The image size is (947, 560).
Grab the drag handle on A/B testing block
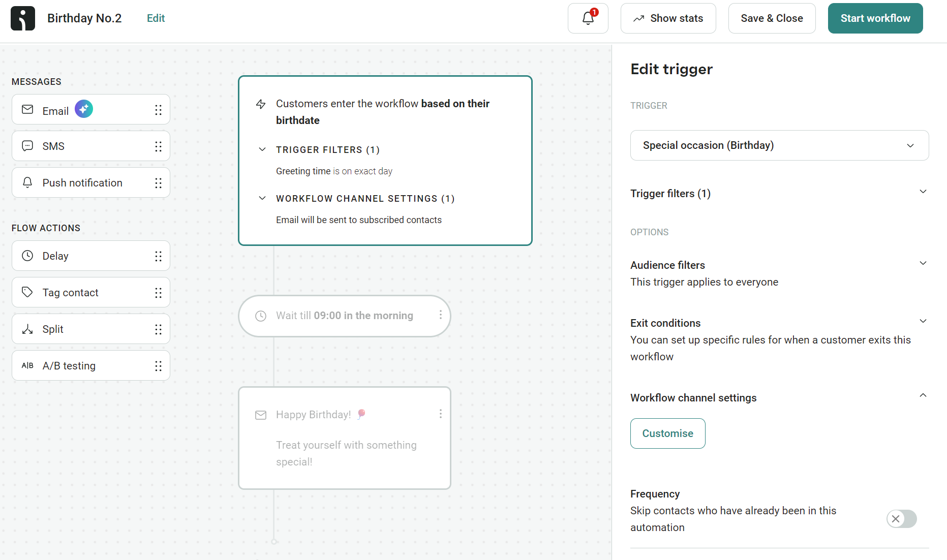[158, 366]
